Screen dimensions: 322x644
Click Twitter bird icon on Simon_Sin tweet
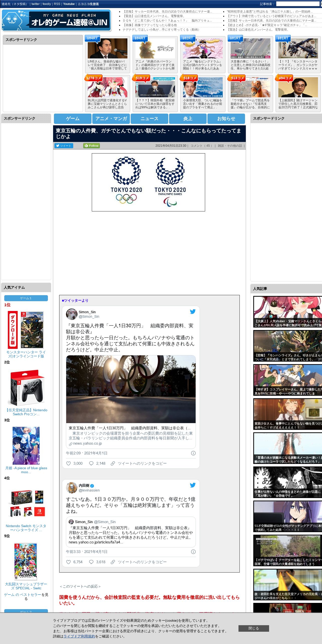tap(193, 311)
